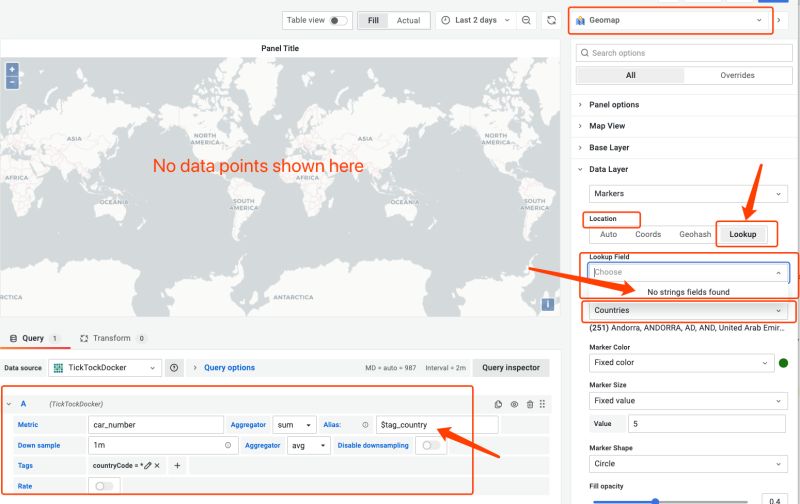Select Fill display mode

tap(373, 20)
